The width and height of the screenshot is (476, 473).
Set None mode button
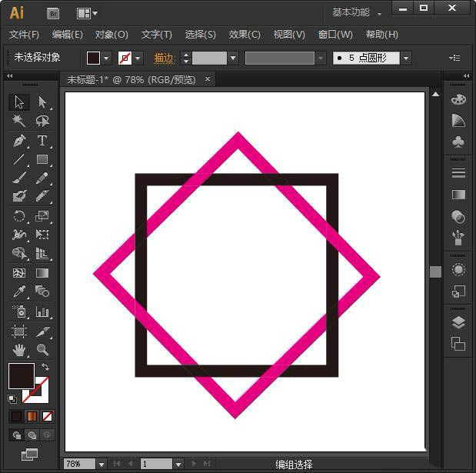click(47, 416)
